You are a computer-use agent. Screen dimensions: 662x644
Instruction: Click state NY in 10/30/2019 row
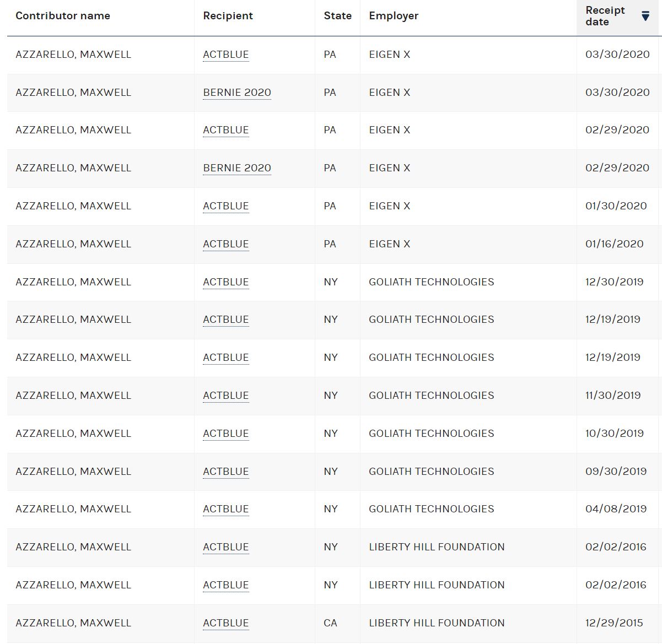point(331,434)
